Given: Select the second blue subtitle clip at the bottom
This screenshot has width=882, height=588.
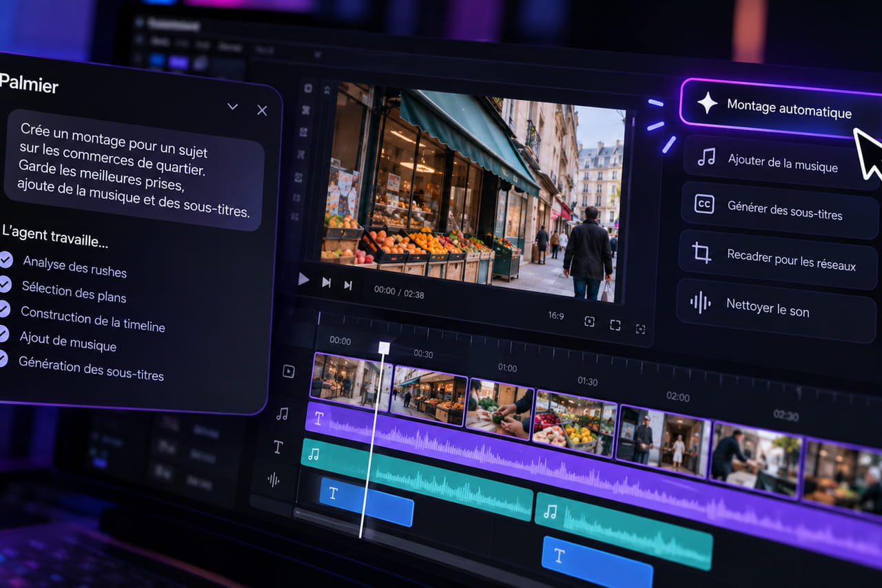Looking at the screenshot, I should 597,563.
